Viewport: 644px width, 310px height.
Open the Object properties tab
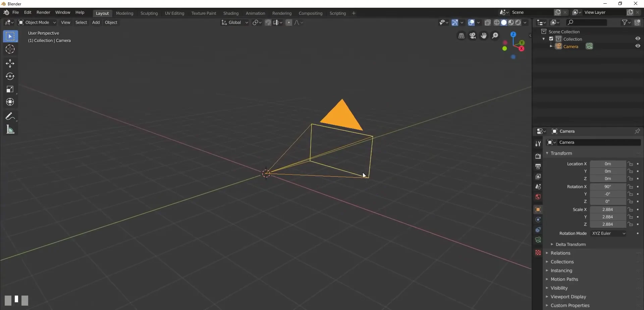point(538,210)
